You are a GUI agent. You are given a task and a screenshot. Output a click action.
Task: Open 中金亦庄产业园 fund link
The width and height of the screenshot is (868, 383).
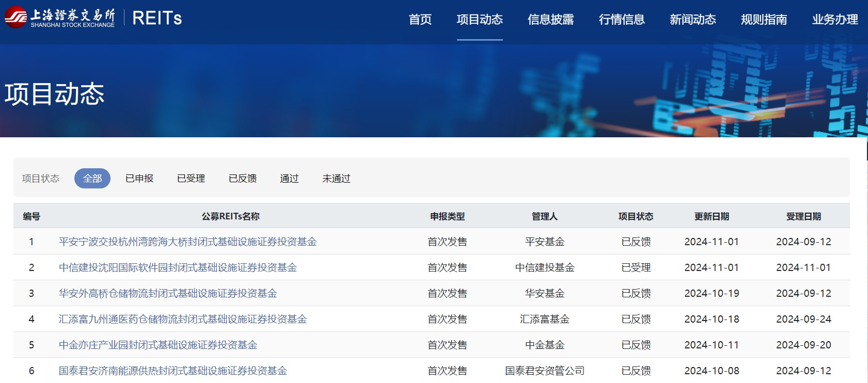[x=158, y=345]
